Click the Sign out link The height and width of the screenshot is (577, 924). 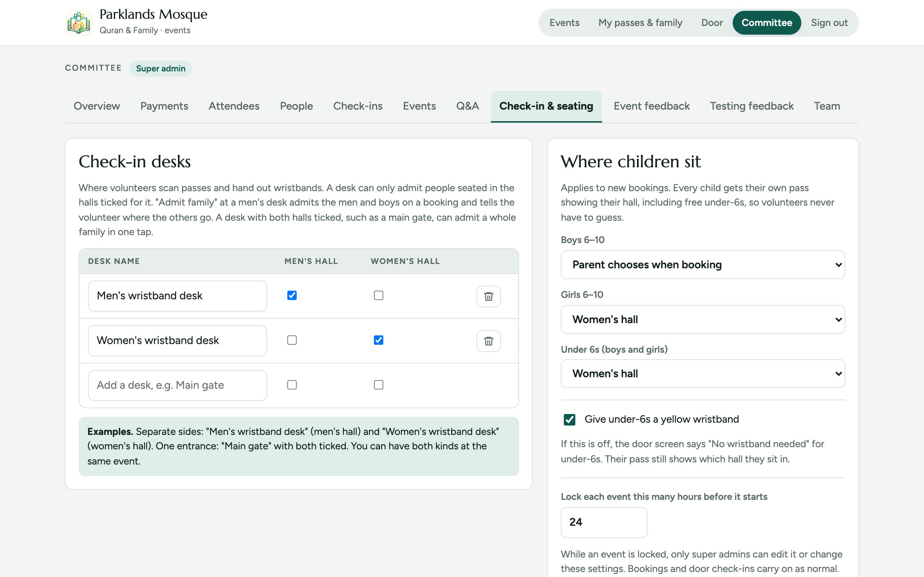coord(829,23)
